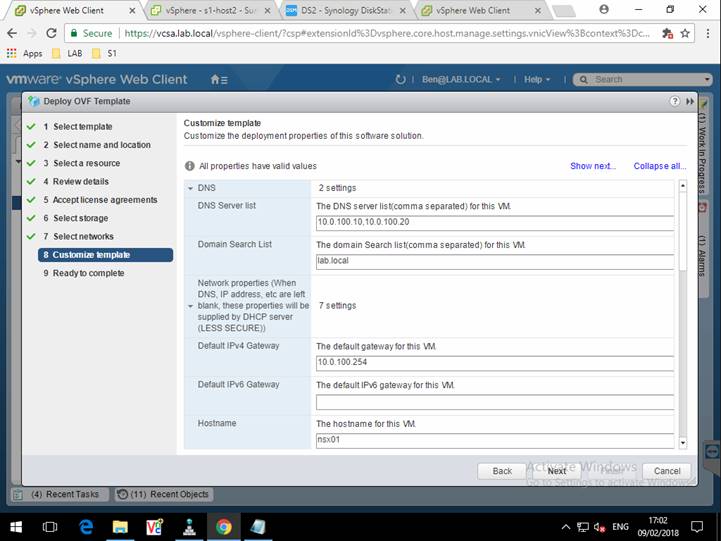Click the dialog double-arrow minimize icon

point(689,101)
